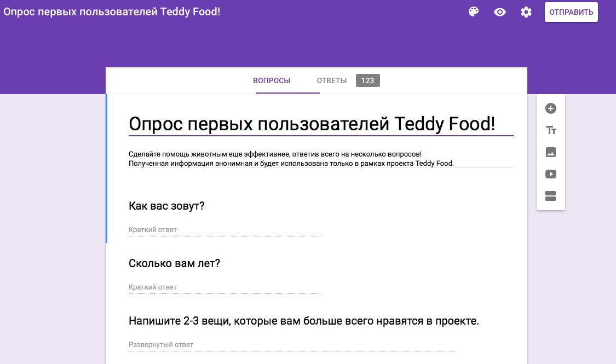
Task: Select the form title field in card
Action: 321,124
